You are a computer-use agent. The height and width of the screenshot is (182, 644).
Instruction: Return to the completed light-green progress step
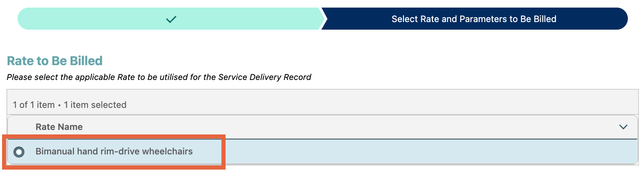click(x=103, y=19)
